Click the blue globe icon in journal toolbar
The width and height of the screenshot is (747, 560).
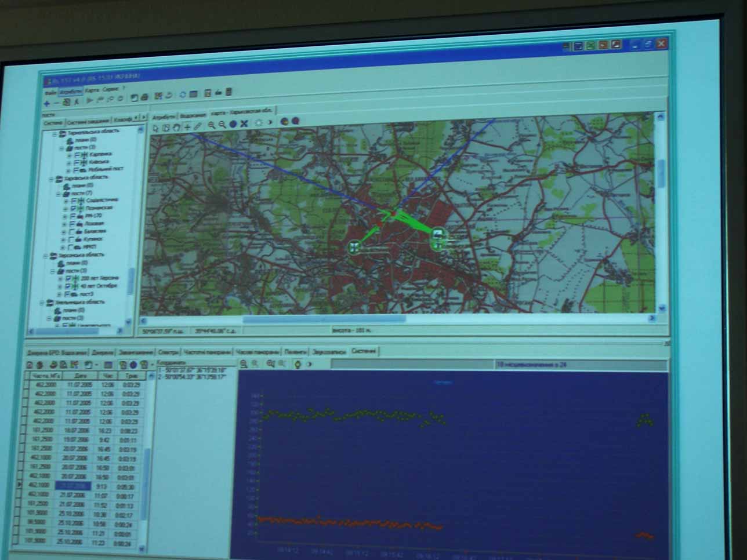coord(133,365)
